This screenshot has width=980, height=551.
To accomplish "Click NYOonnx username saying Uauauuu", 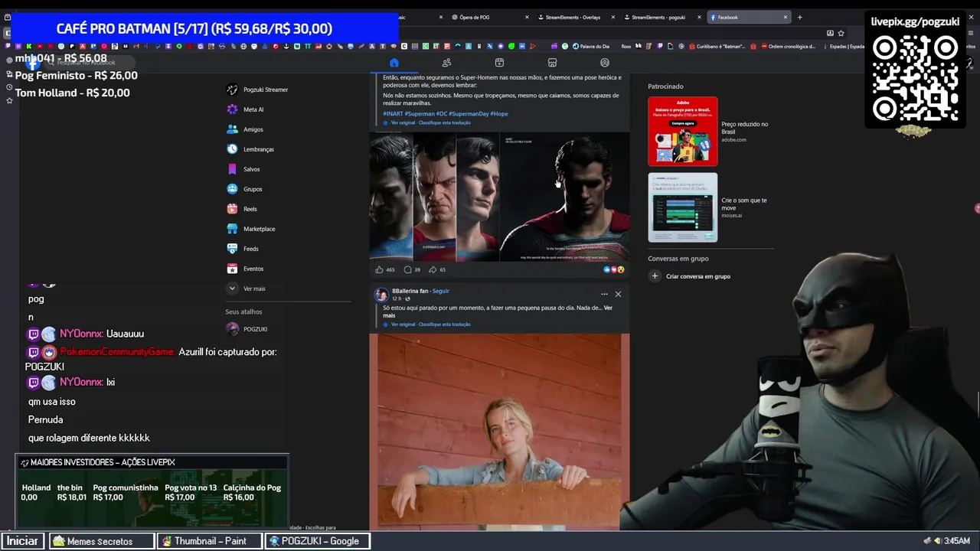I will pyautogui.click(x=81, y=334).
